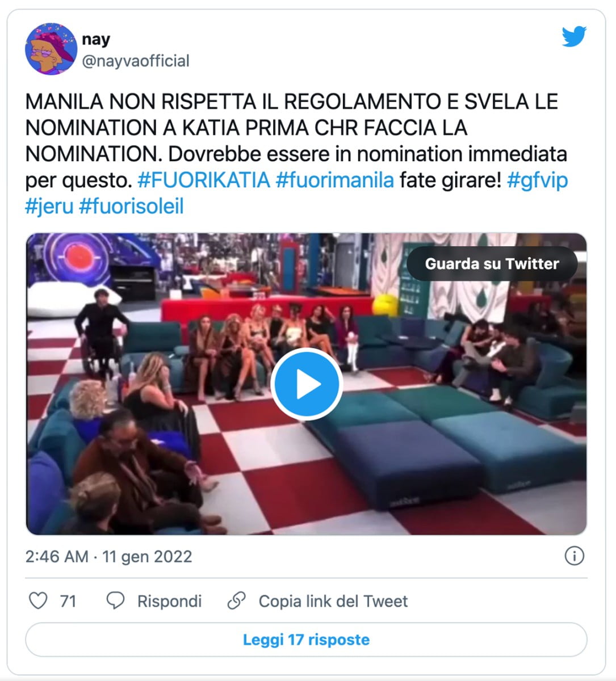Click Copia link del Tweet text
The height and width of the screenshot is (681, 616).
[x=333, y=600]
